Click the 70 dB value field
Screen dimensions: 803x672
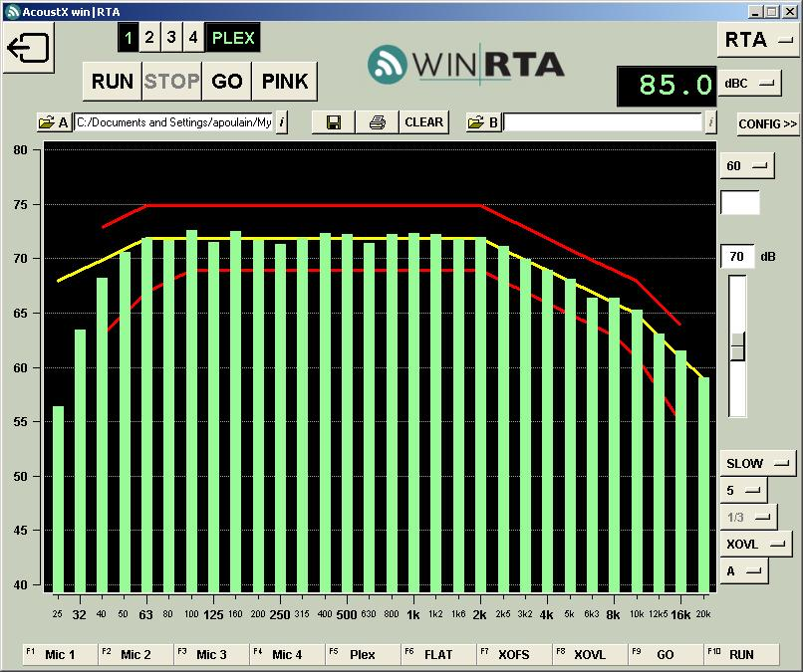(x=737, y=257)
